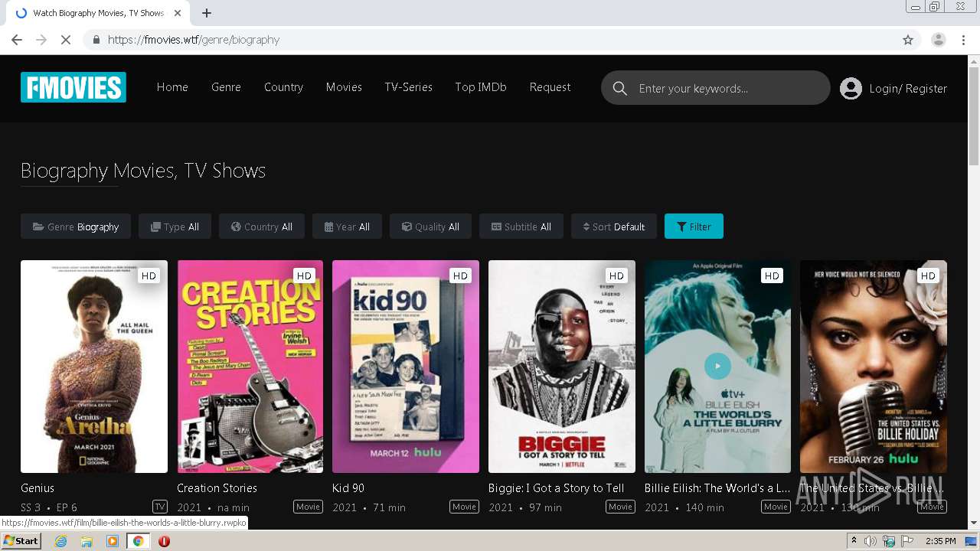
Task: Click the Creation Stories title link
Action: coord(217,488)
